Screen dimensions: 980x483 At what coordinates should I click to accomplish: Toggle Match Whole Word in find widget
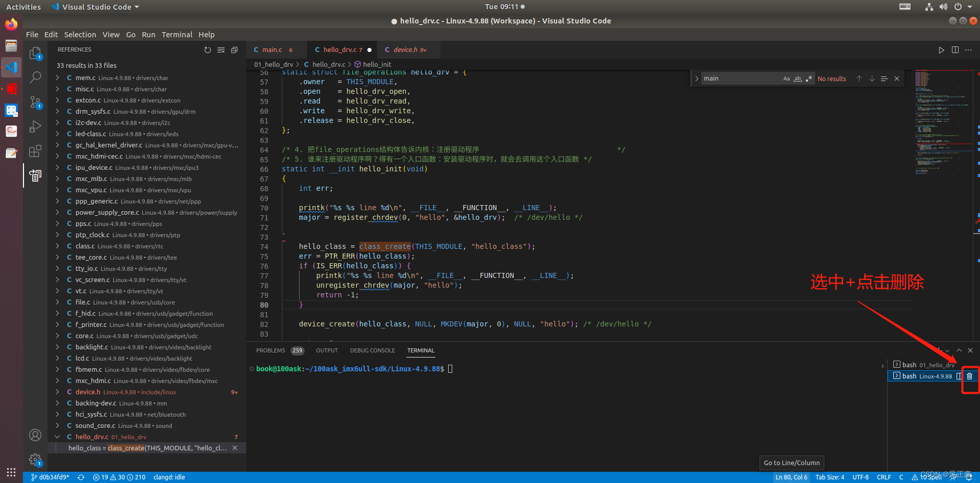click(x=798, y=79)
